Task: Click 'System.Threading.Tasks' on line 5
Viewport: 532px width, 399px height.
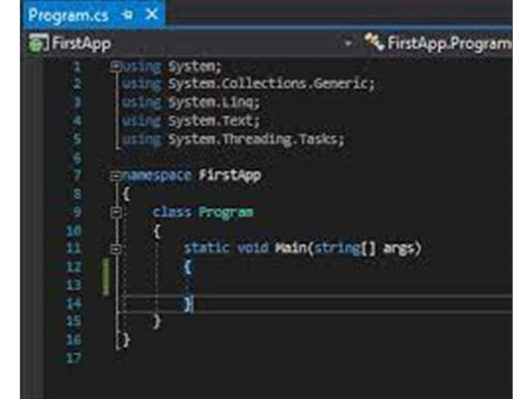Action: click(x=253, y=139)
